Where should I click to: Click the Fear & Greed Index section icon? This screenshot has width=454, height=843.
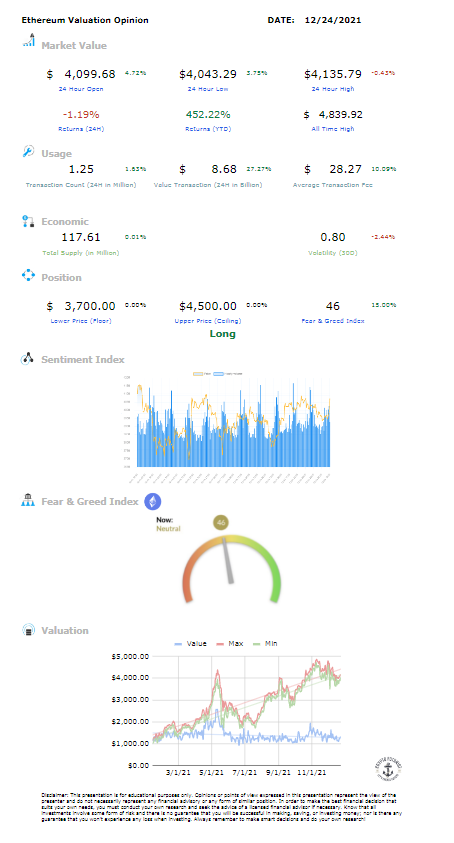click(28, 500)
